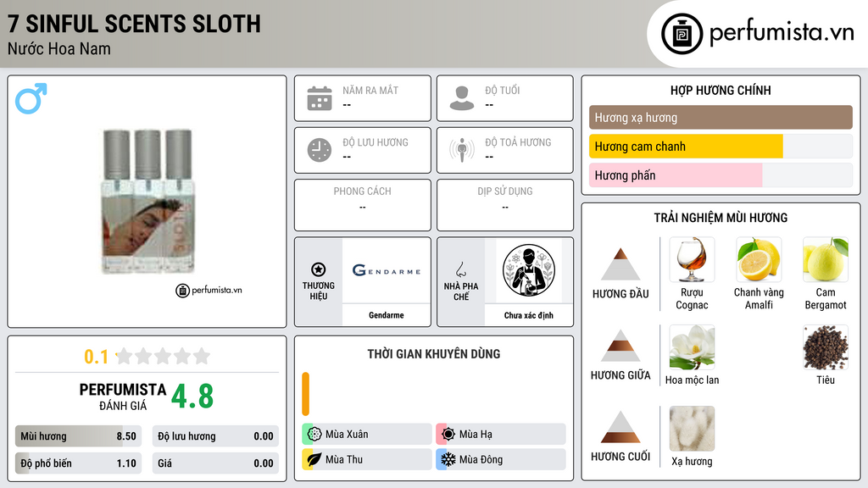The width and height of the screenshot is (868, 488).
Task: Click the Hương cam chanh accord bar
Action: tap(721, 147)
